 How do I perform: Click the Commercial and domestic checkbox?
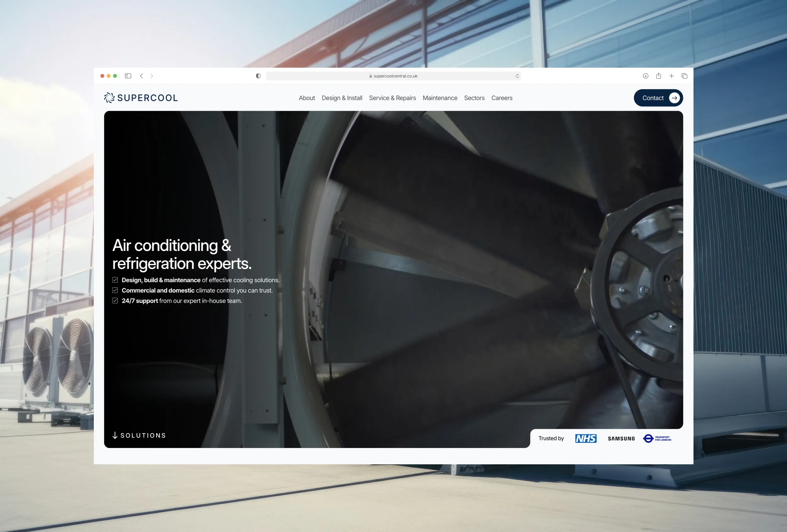115,290
